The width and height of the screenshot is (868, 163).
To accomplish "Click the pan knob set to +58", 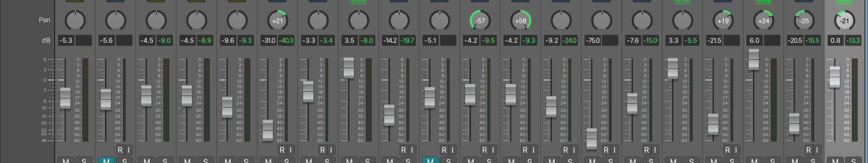I will [520, 21].
